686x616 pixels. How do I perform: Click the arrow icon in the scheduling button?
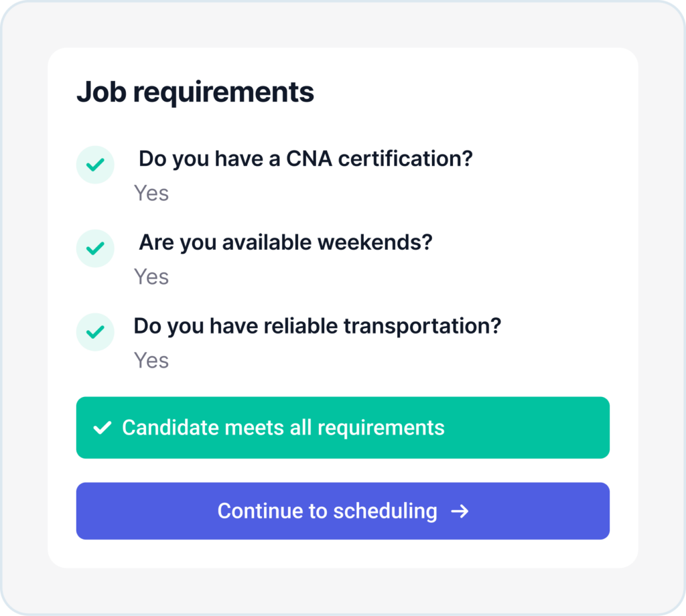click(460, 512)
